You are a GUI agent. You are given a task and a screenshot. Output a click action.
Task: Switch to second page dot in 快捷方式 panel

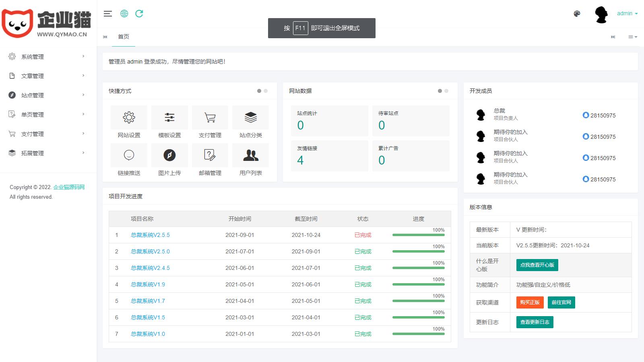click(266, 91)
